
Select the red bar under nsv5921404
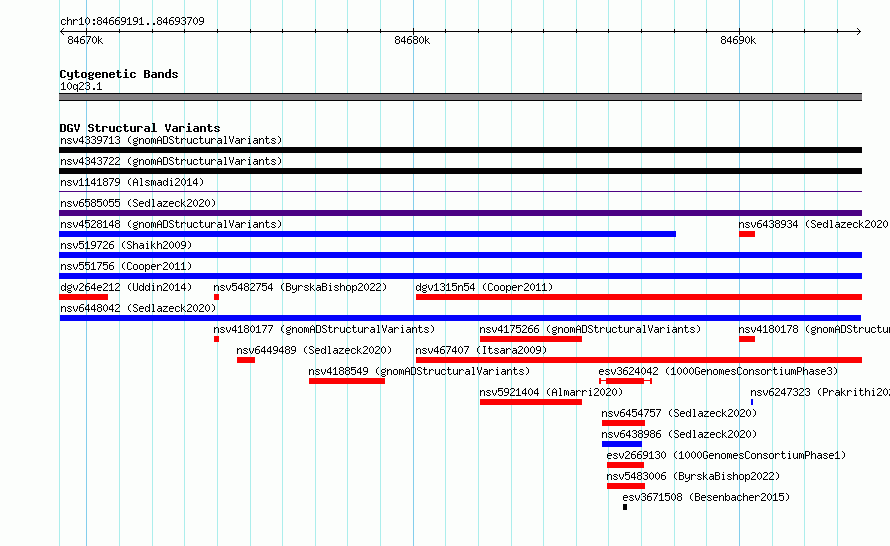(531, 402)
